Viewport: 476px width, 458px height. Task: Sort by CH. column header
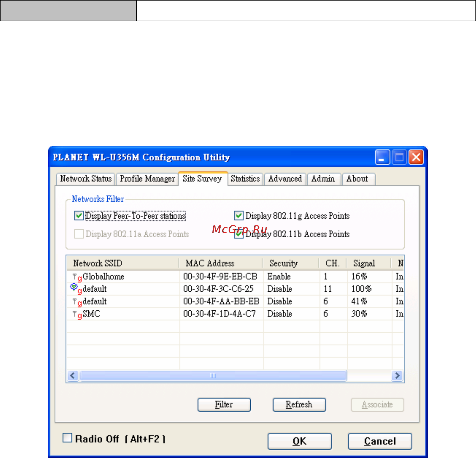tap(332, 263)
